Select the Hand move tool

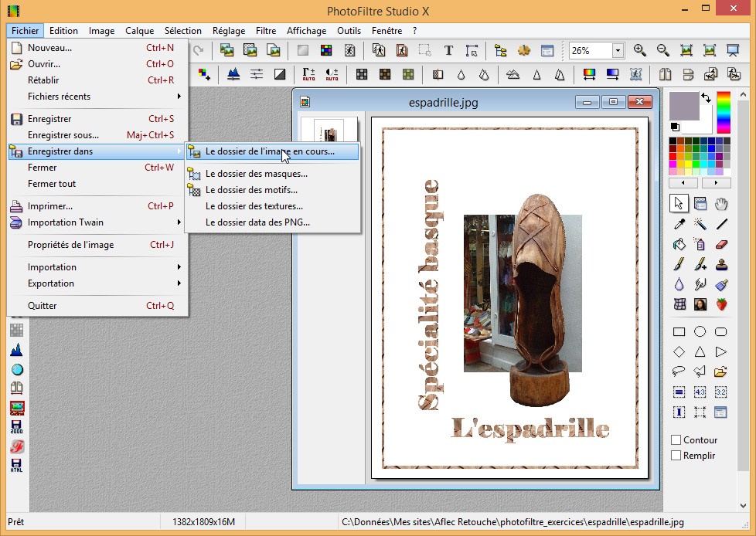coord(721,204)
